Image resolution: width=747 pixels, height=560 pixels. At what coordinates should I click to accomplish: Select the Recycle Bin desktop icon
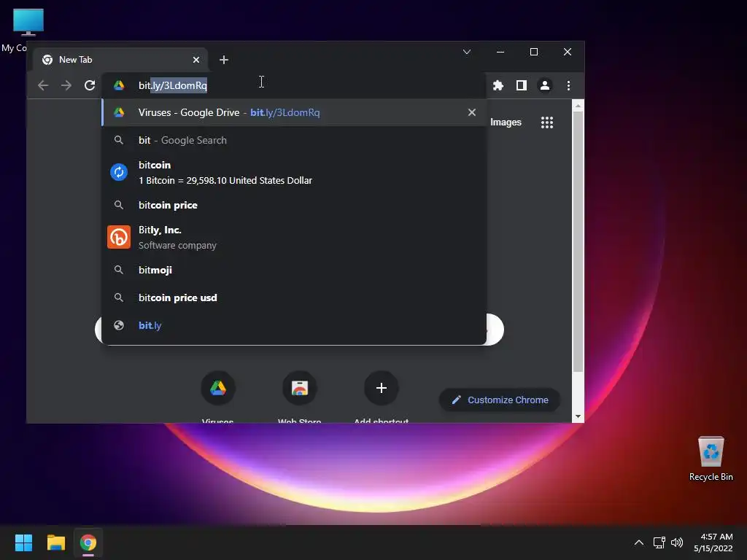click(711, 459)
